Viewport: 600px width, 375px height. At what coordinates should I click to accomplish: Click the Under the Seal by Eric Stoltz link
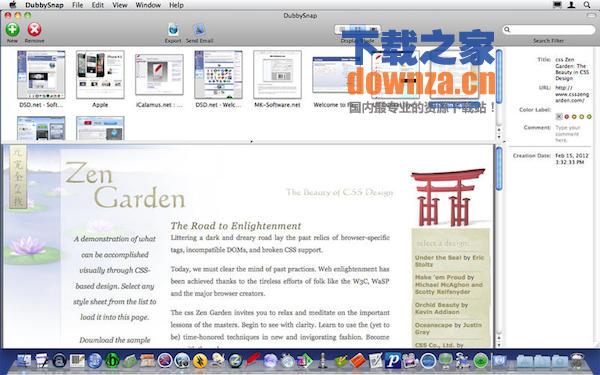pos(450,261)
